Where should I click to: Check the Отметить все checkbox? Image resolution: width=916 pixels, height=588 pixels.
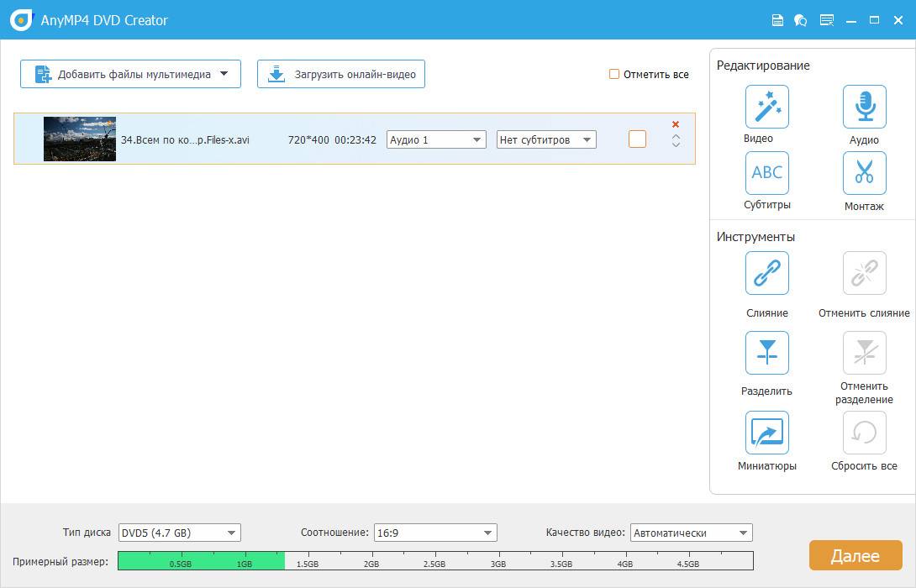coord(614,74)
